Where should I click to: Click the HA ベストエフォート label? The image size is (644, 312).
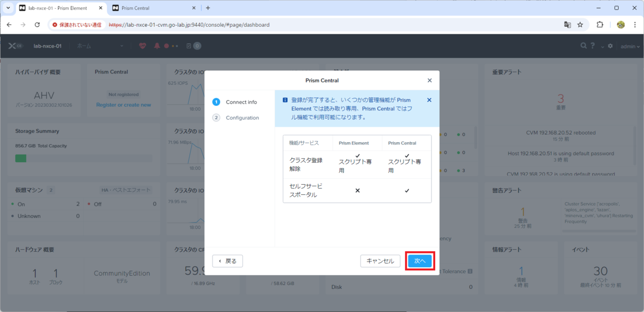[x=126, y=190]
